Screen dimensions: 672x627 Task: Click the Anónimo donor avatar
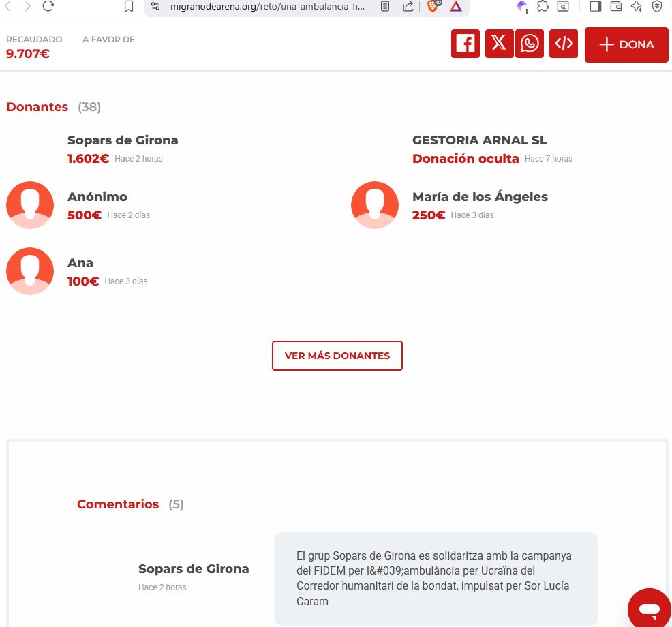click(30, 204)
